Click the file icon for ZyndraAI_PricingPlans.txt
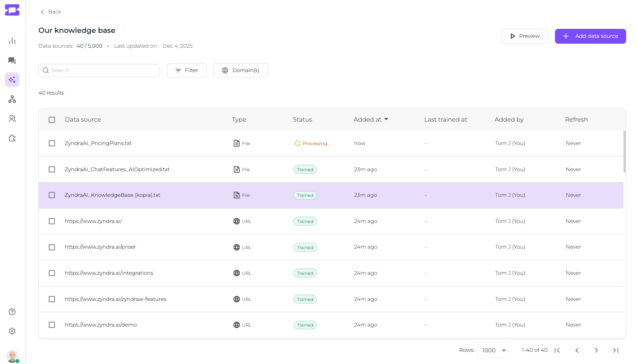The width and height of the screenshot is (637, 364). (237, 143)
